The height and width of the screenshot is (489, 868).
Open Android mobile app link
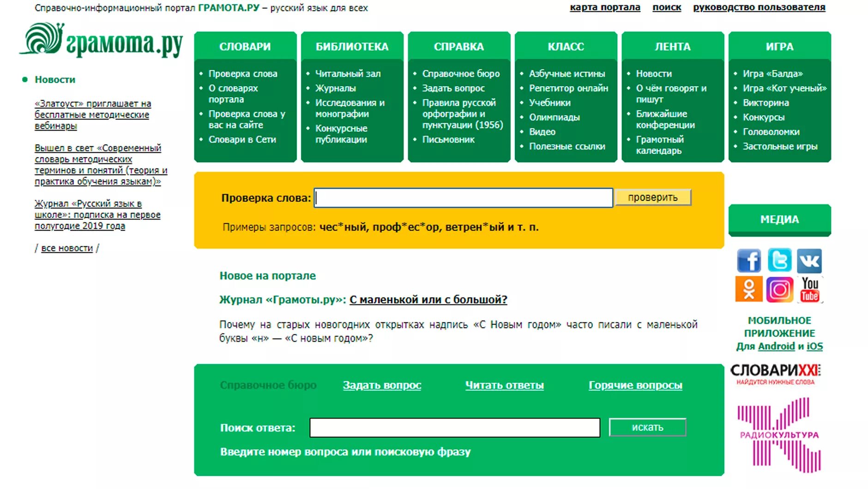(x=777, y=346)
